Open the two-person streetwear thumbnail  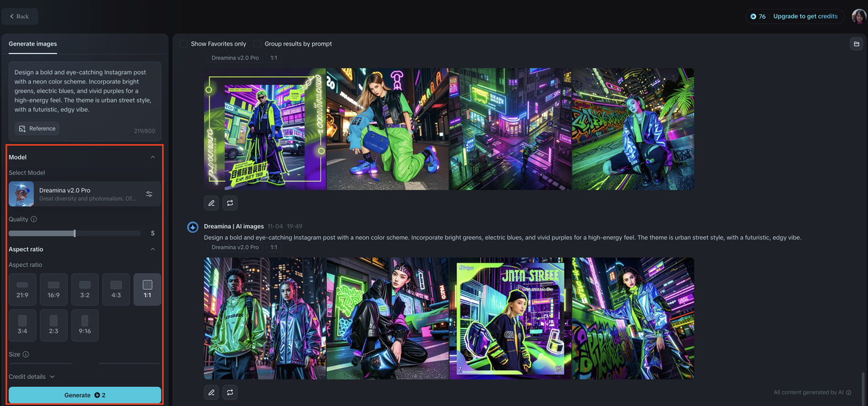pos(265,318)
